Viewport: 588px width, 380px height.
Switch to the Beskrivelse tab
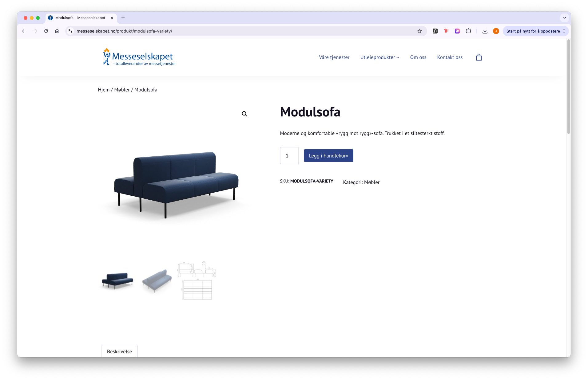119,351
